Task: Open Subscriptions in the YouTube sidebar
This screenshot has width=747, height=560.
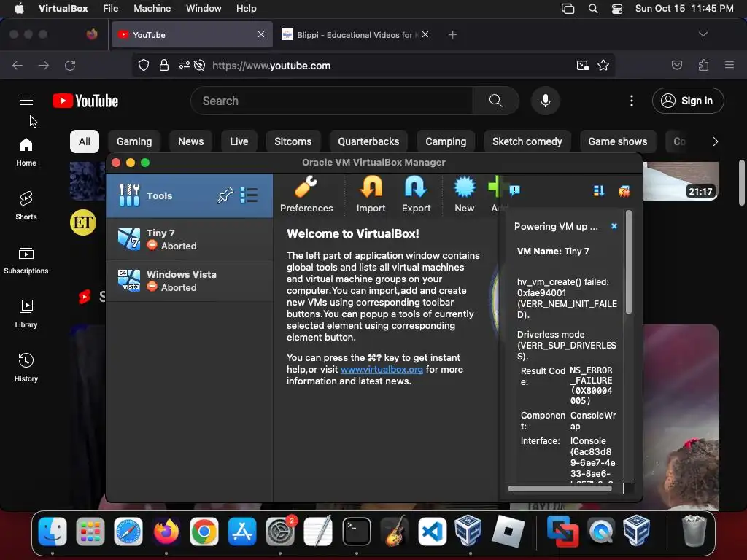Action: tap(26, 260)
